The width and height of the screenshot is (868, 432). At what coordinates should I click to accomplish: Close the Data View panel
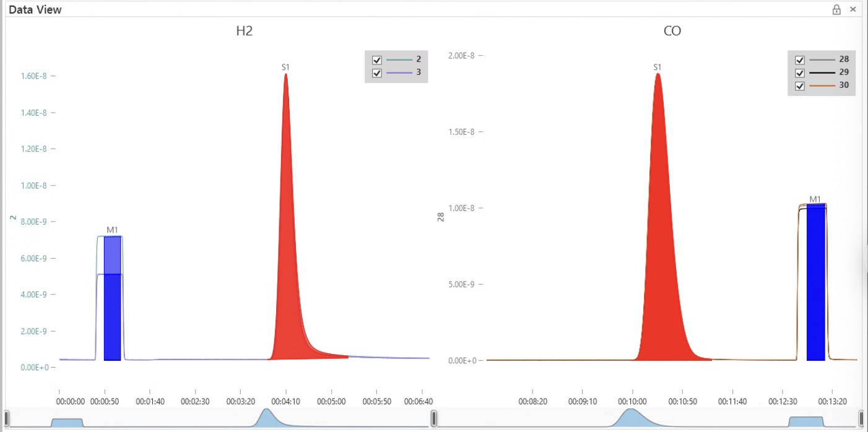(853, 9)
